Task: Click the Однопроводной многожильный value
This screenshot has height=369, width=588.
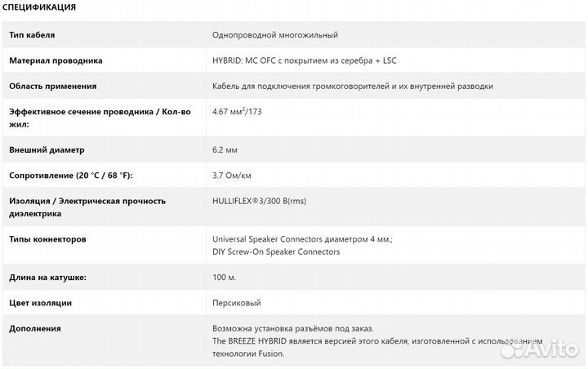Action: (274, 35)
